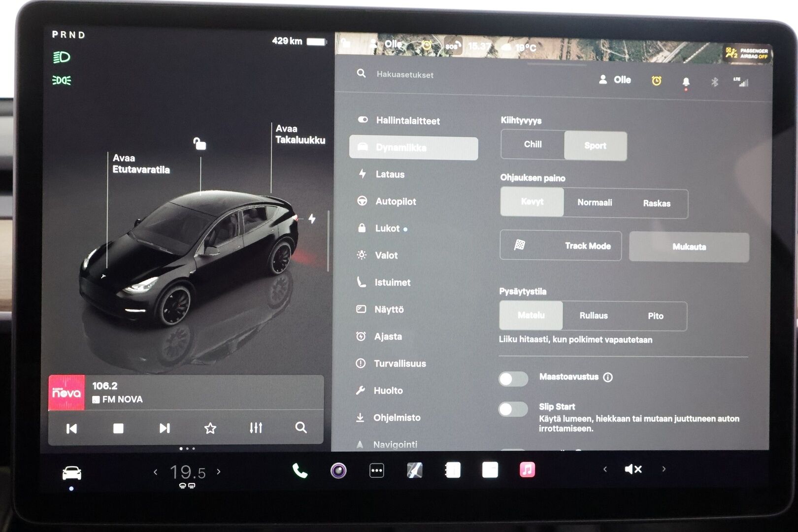
Task: Set stopping mode to Pito
Action: (x=656, y=316)
